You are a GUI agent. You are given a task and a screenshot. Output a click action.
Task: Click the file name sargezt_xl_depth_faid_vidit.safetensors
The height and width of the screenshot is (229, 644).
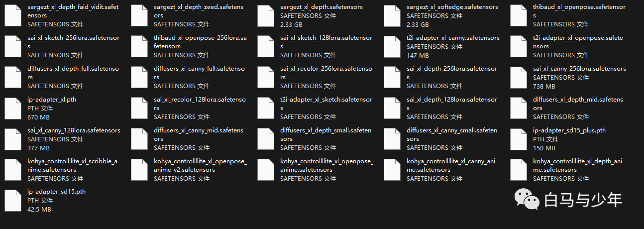74,11
